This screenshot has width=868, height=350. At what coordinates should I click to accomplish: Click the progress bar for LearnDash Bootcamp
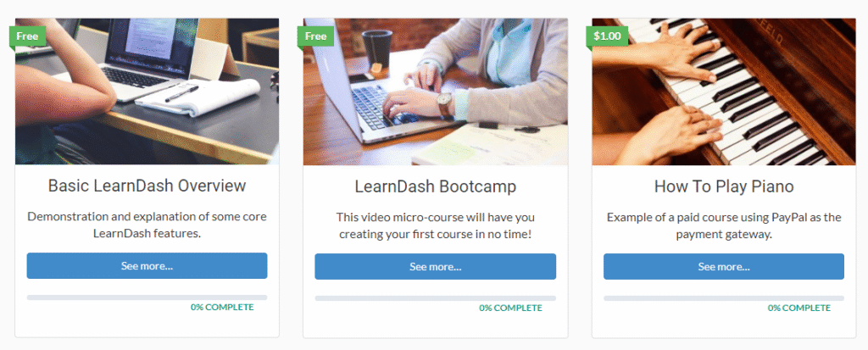pos(436,298)
